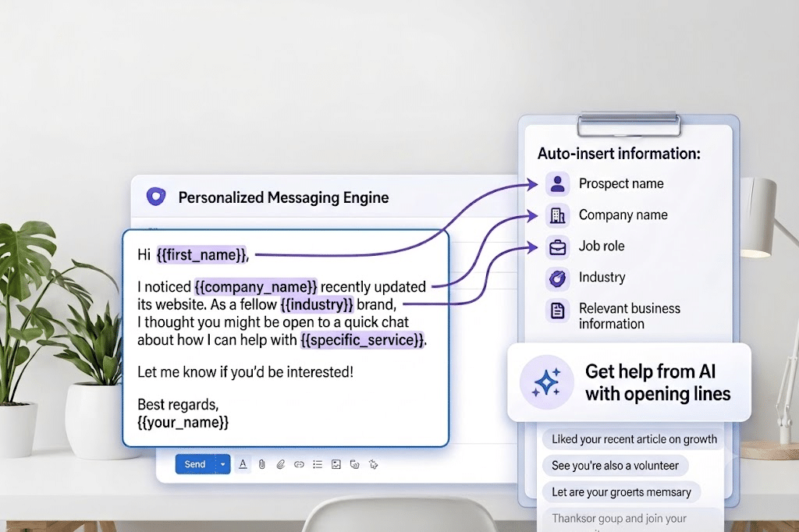The width and height of the screenshot is (799, 532).
Task: Insert an image using the picture icon
Action: (x=336, y=464)
